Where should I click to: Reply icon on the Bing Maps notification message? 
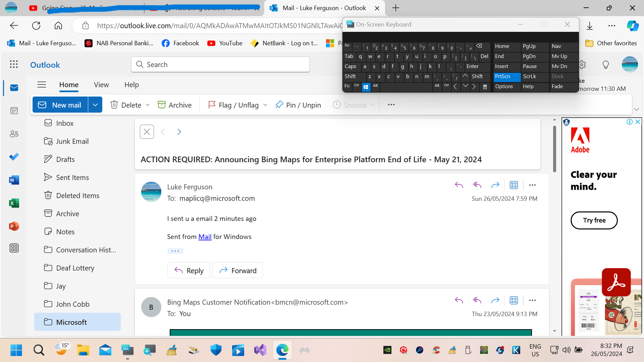pos(459,300)
